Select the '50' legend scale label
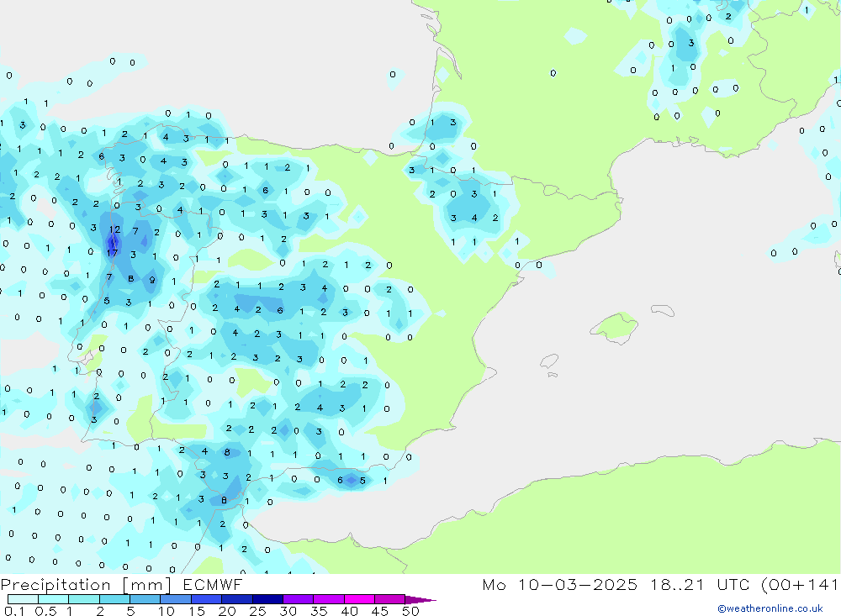841x616 pixels. (410, 611)
